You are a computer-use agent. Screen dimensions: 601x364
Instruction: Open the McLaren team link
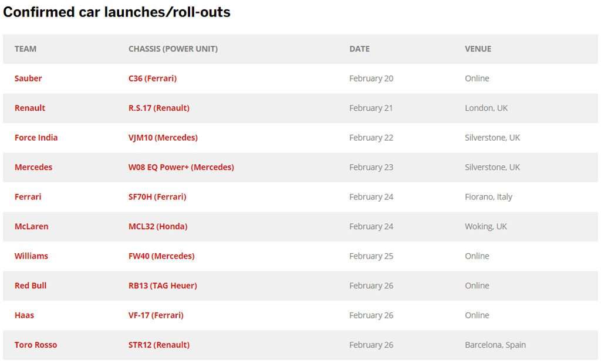pos(32,226)
